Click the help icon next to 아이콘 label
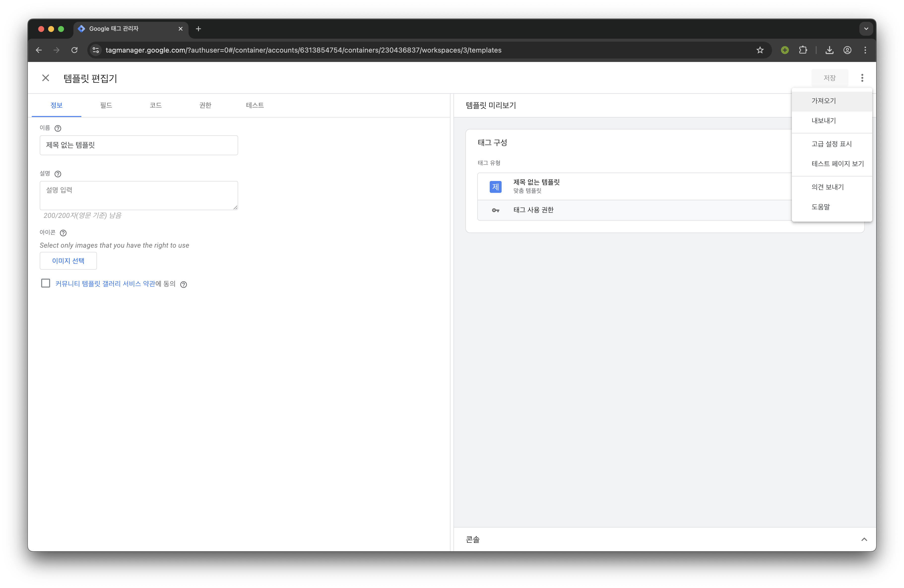Image resolution: width=904 pixels, height=588 pixels. click(63, 233)
